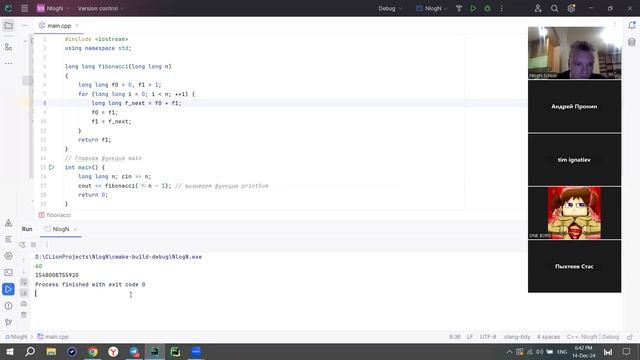Viewport: 640px width, 360px height.
Task: Open Windows Start menu
Action: pyautogui.click(x=9, y=351)
